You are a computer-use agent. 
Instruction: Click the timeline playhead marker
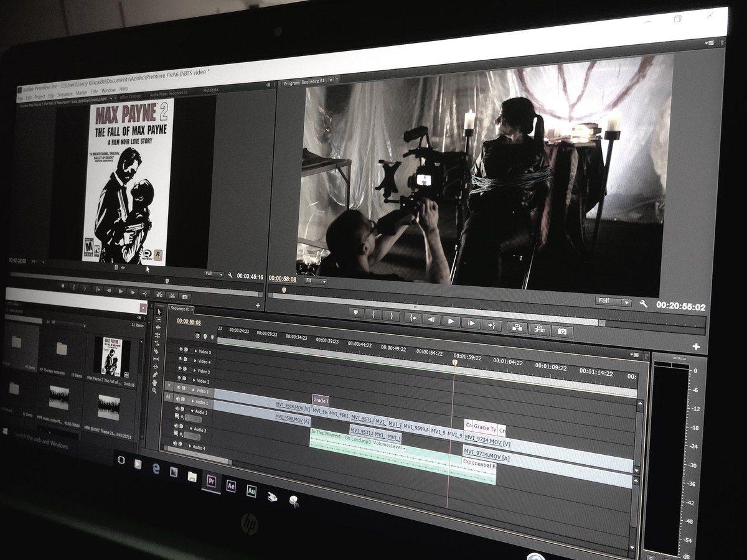455,362
